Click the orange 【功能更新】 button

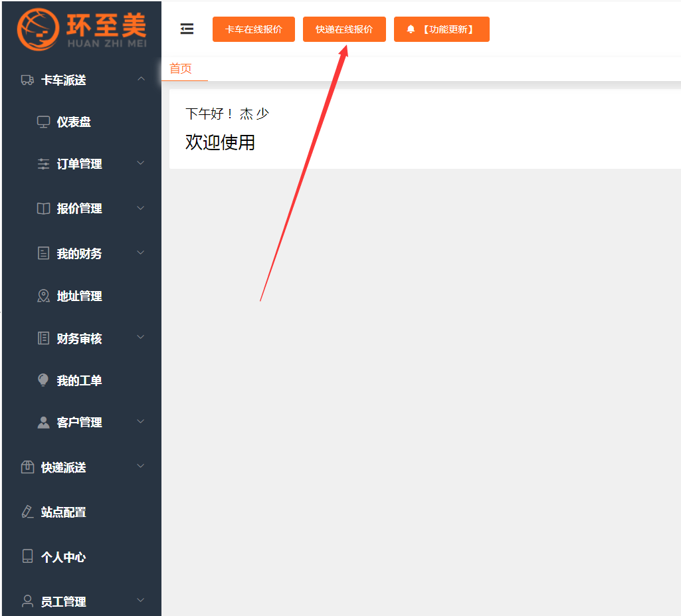[442, 29]
